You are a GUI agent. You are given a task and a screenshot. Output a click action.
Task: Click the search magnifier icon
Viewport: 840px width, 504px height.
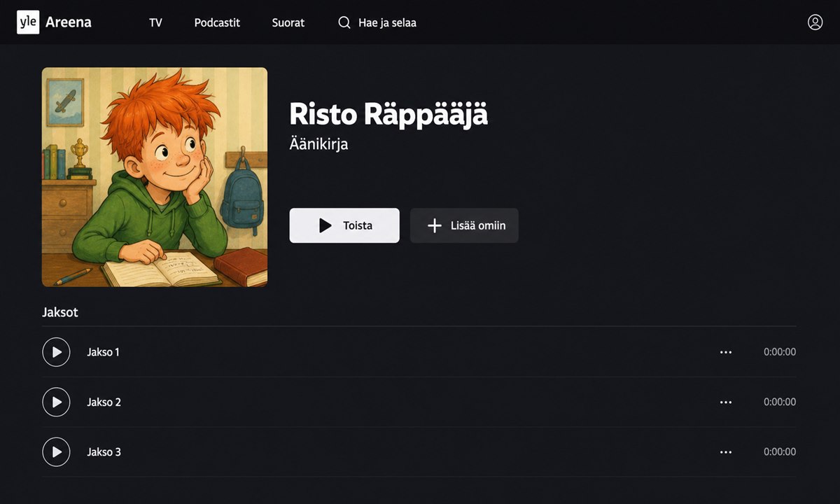click(x=344, y=22)
